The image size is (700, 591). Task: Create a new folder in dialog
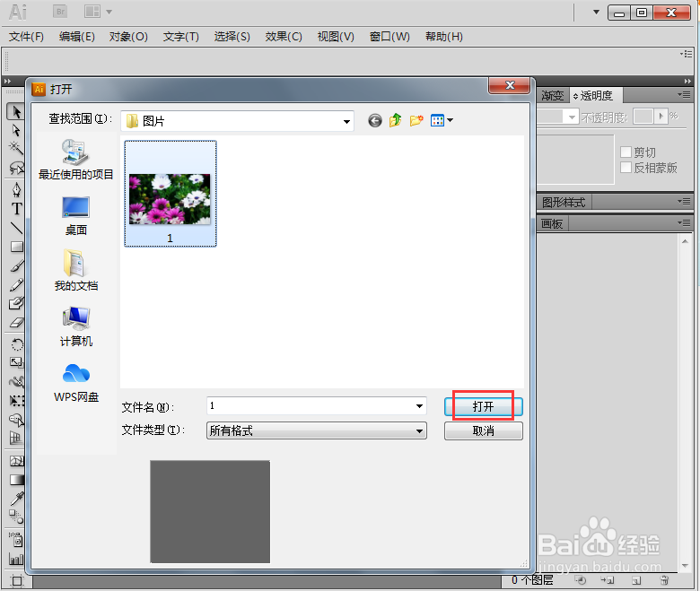point(416,120)
